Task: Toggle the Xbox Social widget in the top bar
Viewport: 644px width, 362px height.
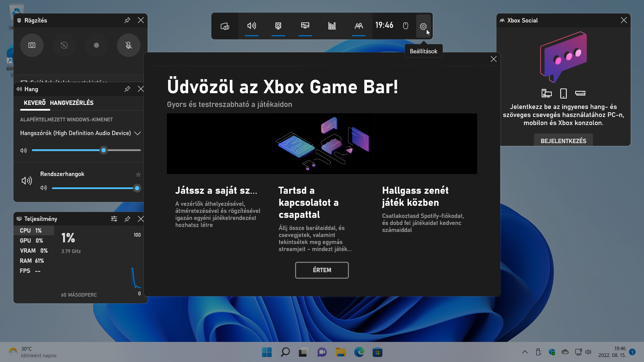Action: [359, 26]
